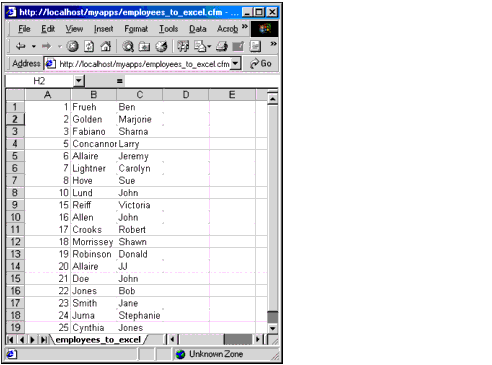Open the Edit menu
492x365 pixels.
point(48,29)
